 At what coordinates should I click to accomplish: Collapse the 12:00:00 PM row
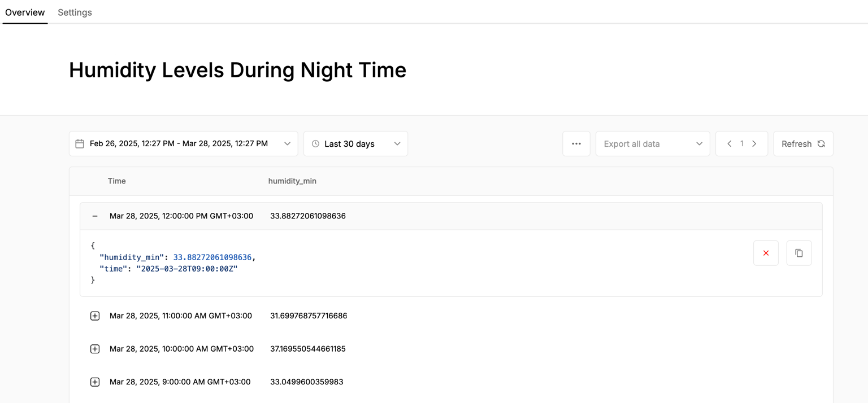point(95,216)
